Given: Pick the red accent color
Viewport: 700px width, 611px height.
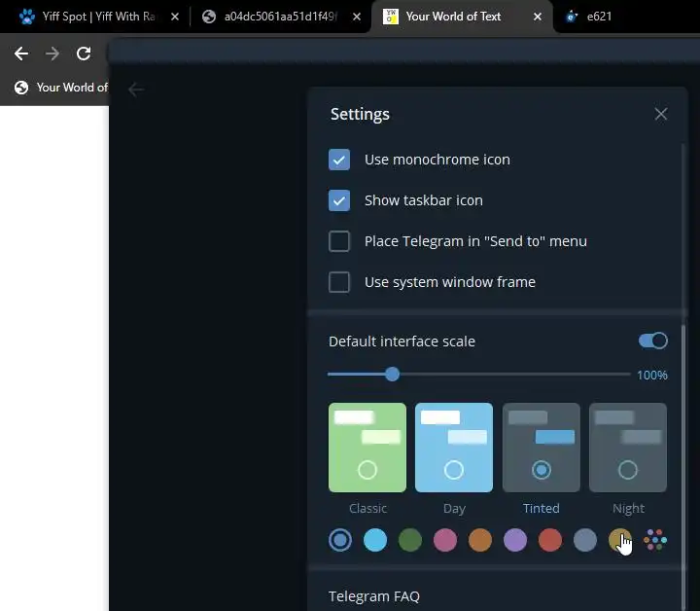Looking at the screenshot, I should coord(550,540).
